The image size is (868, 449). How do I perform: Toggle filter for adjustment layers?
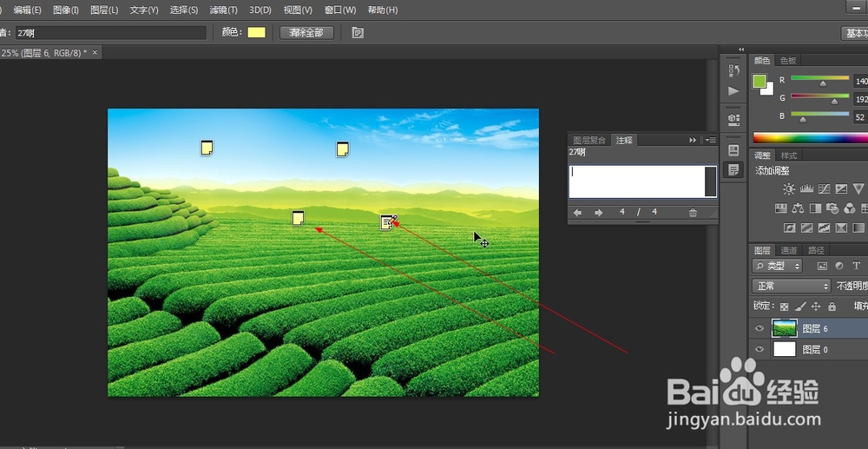(839, 266)
